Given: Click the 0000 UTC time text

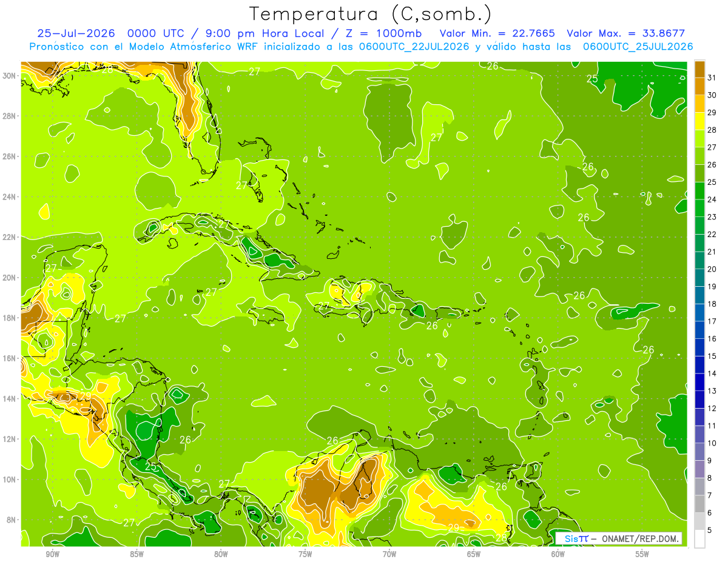Looking at the screenshot, I should (155, 33).
